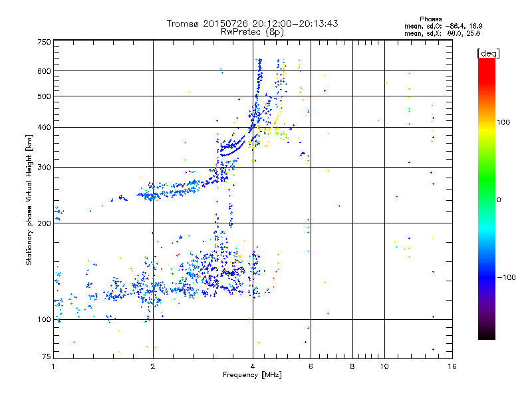Screen dimensions: 532x399
Task: Click the '75' y-axis tick label
Action: [x=47, y=356]
